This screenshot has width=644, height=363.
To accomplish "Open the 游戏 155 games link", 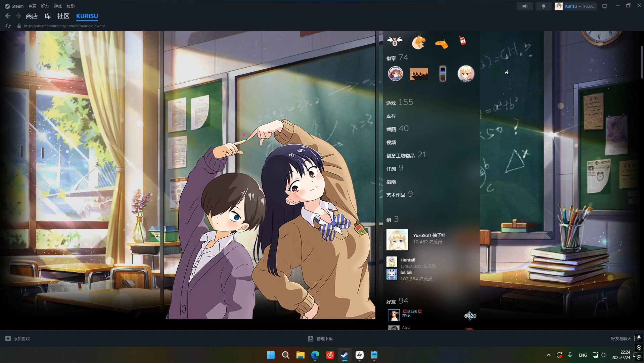I will pyautogui.click(x=400, y=102).
